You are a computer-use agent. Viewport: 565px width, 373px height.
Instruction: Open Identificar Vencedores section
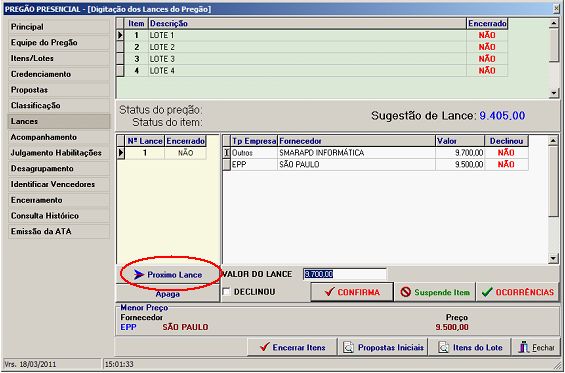coord(59,185)
